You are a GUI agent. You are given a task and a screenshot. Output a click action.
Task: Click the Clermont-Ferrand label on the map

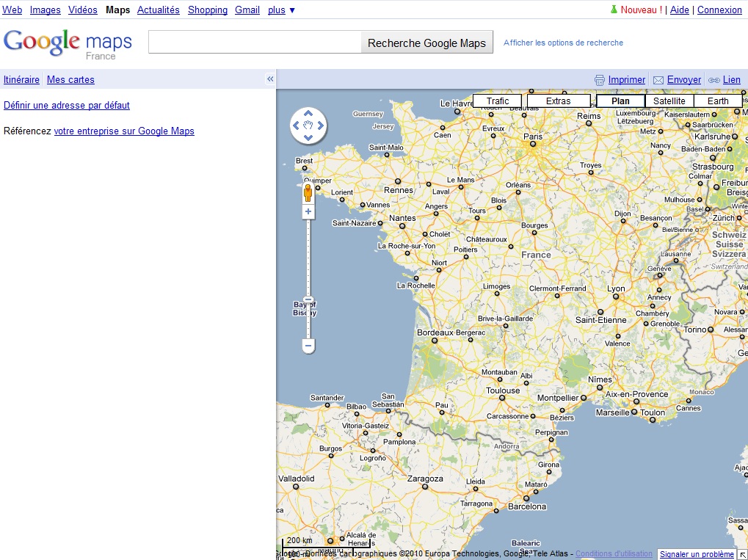tap(558, 288)
